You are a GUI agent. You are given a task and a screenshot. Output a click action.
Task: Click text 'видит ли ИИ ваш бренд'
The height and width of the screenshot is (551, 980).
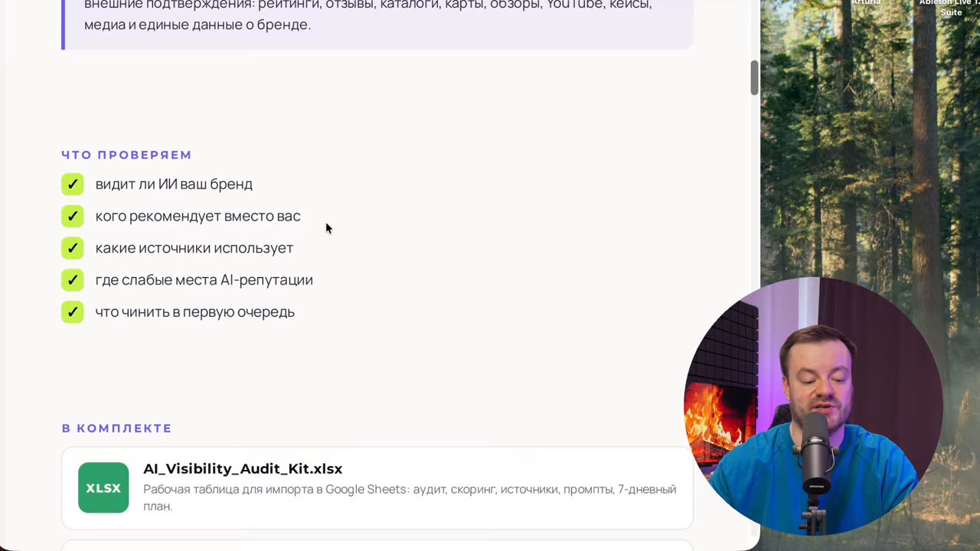point(174,184)
